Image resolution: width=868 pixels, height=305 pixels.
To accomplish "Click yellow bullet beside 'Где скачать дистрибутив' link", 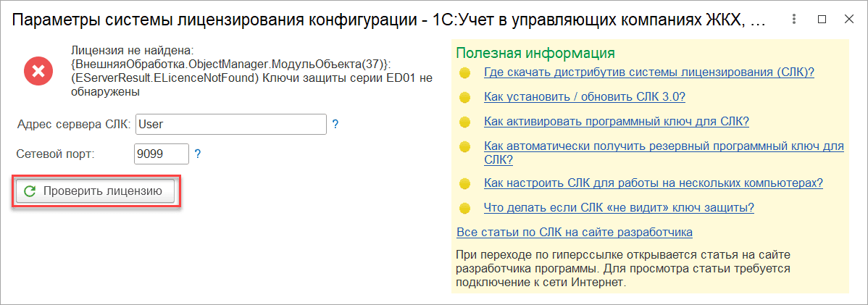I will [464, 72].
